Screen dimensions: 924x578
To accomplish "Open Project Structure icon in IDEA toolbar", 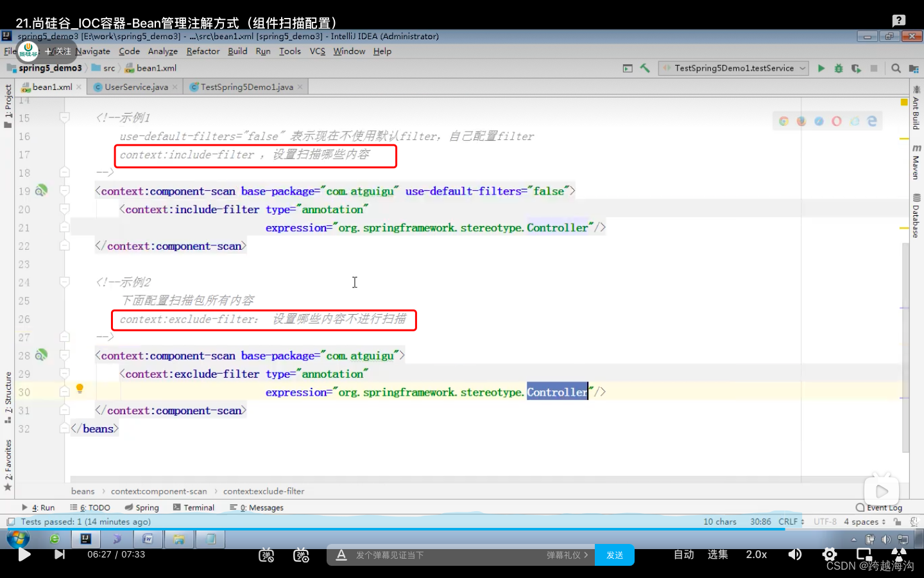I will point(914,68).
